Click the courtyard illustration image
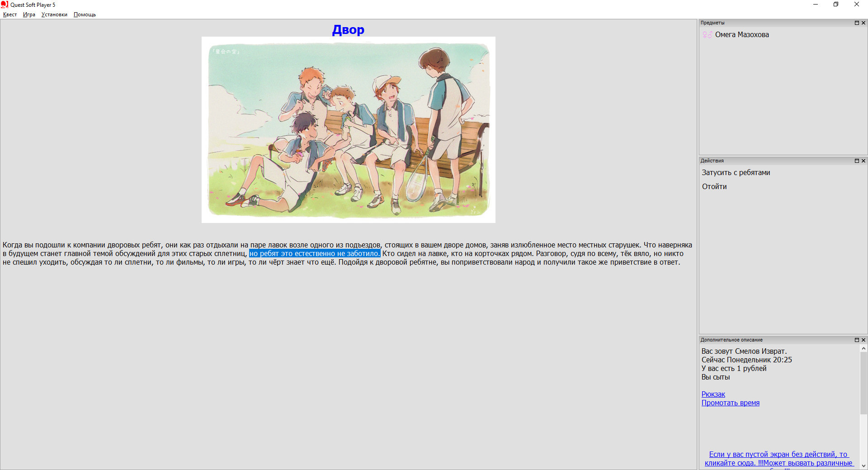The image size is (868, 470). click(x=348, y=130)
